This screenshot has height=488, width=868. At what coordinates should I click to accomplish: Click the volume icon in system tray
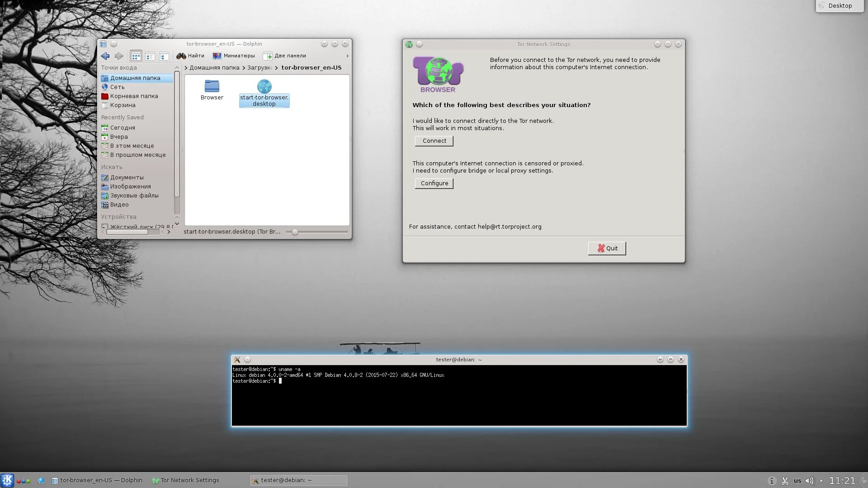809,481
